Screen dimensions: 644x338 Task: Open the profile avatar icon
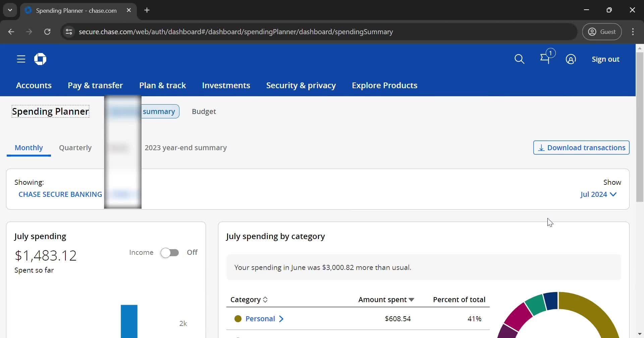point(571,59)
